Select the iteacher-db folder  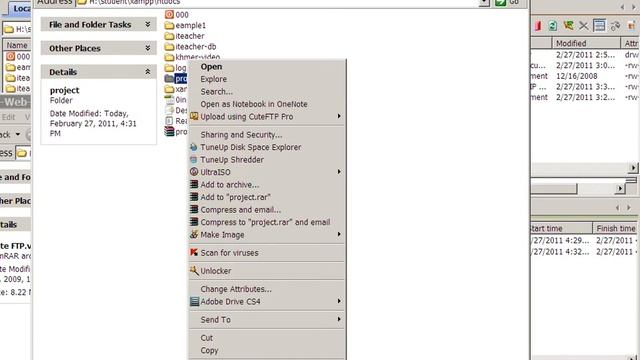(x=190, y=47)
